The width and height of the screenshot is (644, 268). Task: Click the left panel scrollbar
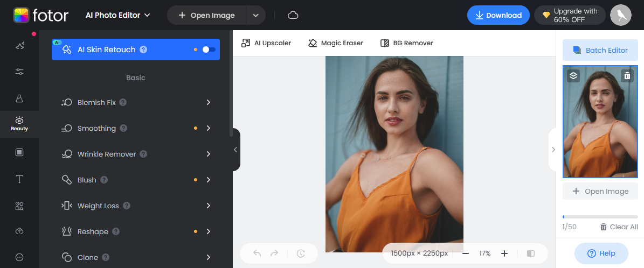point(231,84)
